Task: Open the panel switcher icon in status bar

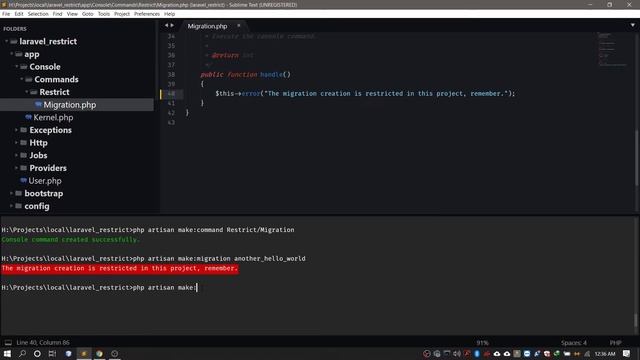Action: (8, 342)
